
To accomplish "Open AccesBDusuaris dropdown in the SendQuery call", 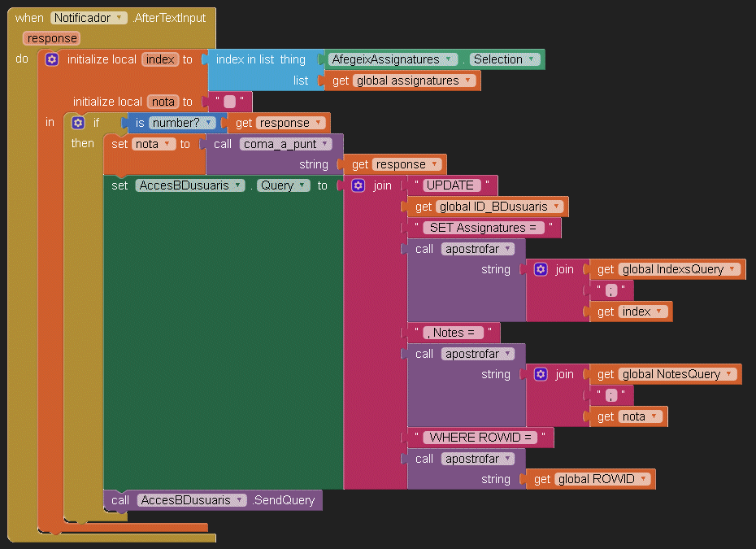I will pos(239,500).
